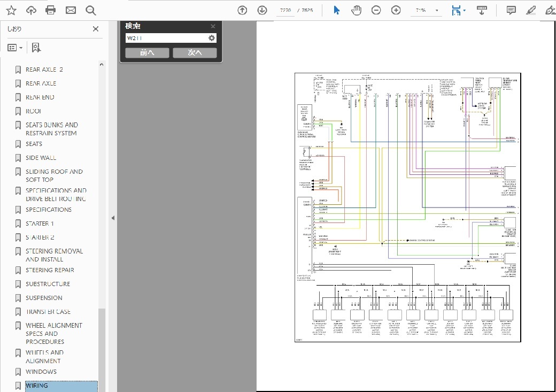Select the highlighted WIRING bookmark
Screen dimensions: 556x392
click(x=61, y=386)
